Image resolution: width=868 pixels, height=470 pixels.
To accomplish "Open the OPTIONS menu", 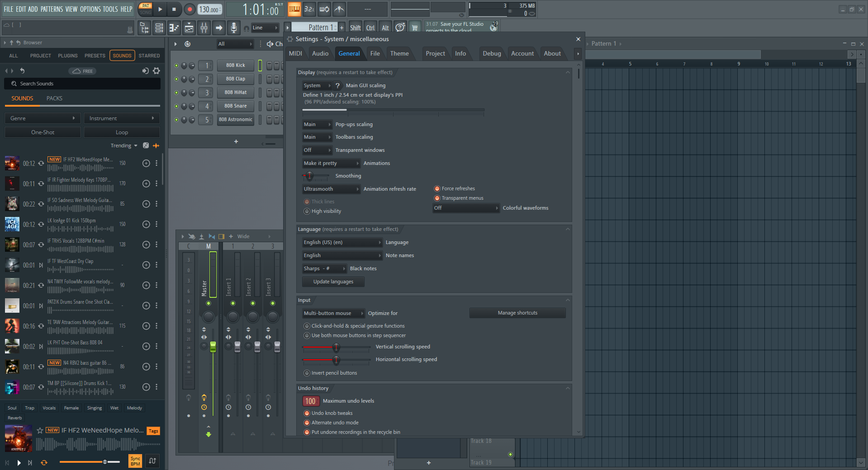I will [90, 9].
